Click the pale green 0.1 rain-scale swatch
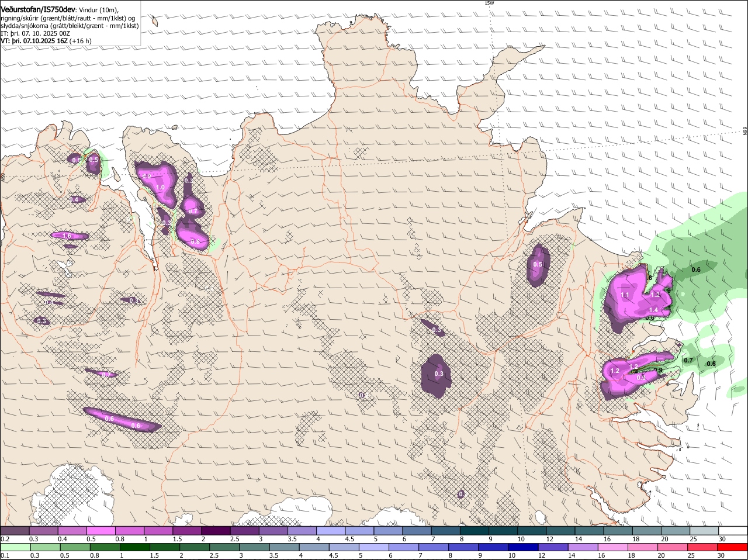 pyautogui.click(x=15, y=547)
